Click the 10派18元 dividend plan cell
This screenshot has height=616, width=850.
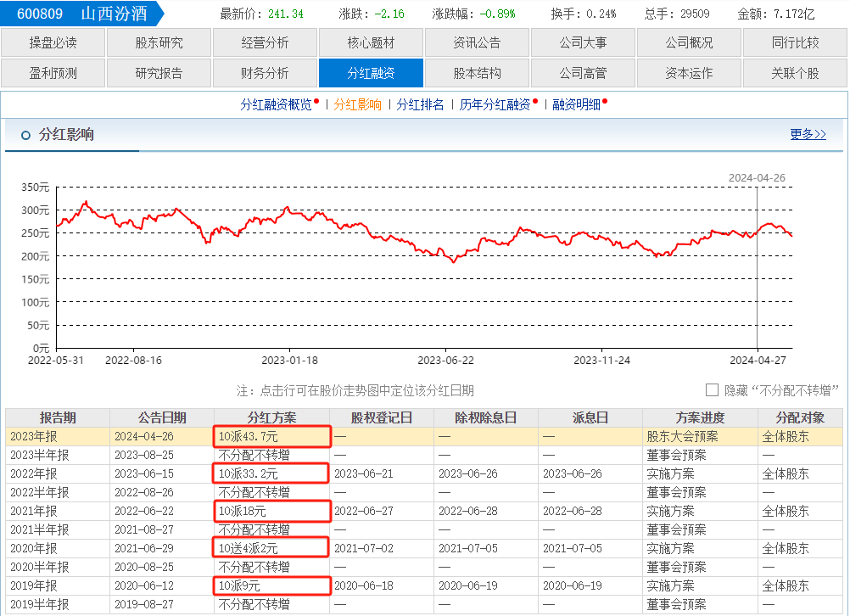coord(271,512)
